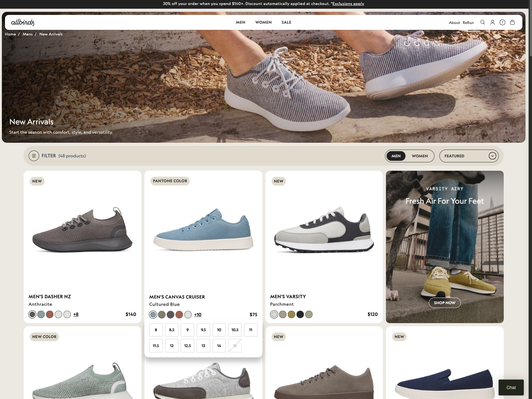The image size is (532, 399).
Task: Select Parchment swatch for Men's Varsity
Action: [274, 314]
